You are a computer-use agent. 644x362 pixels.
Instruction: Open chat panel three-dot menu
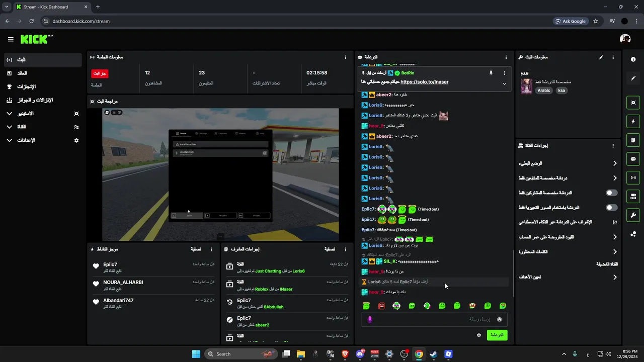(506, 57)
